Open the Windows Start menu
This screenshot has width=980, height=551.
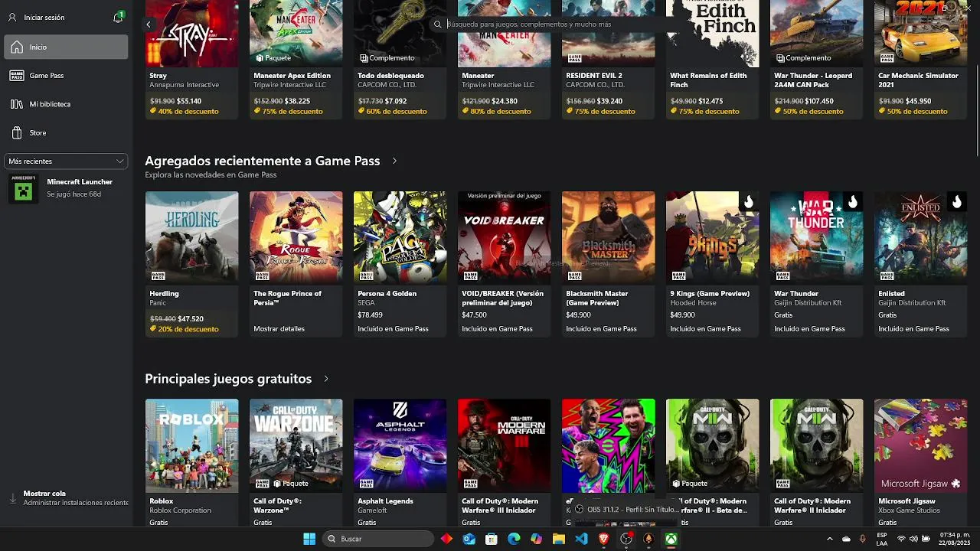click(309, 539)
